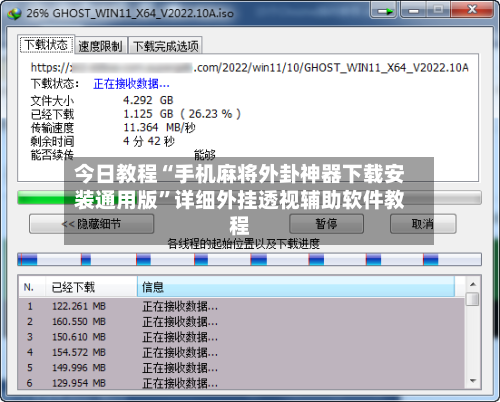The height and width of the screenshot is (402, 500).
Task: Click the green download progress bar
Action: coord(249,197)
